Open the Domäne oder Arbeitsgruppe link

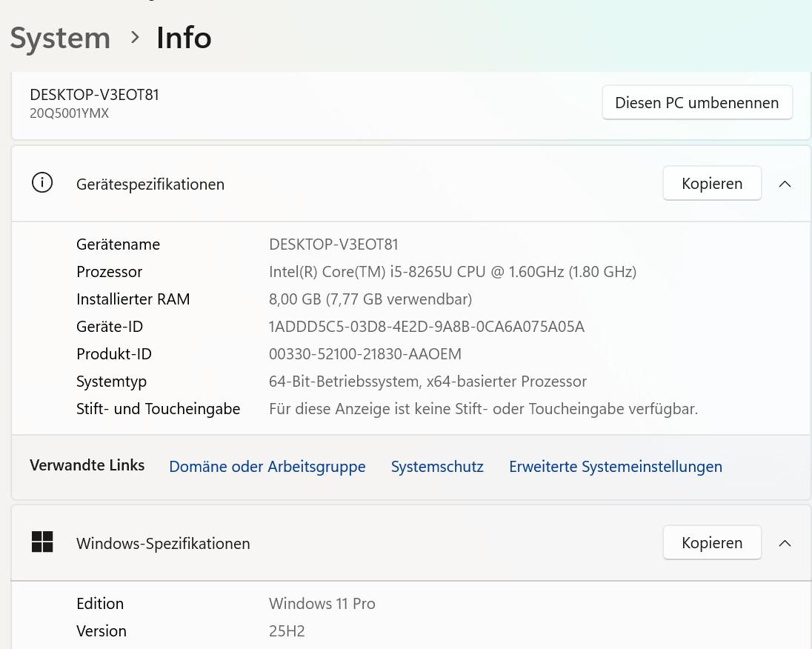[x=267, y=467]
